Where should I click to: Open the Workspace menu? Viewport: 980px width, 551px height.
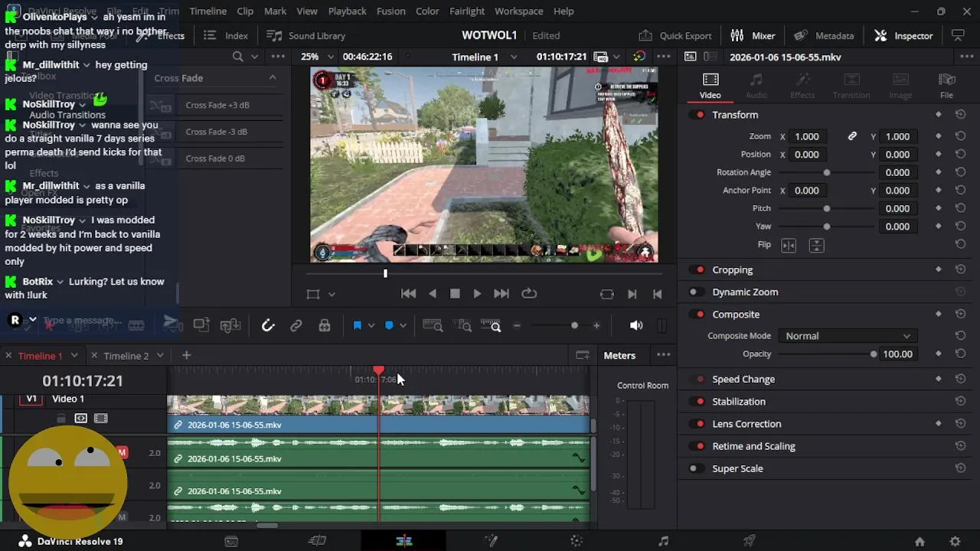(x=518, y=11)
